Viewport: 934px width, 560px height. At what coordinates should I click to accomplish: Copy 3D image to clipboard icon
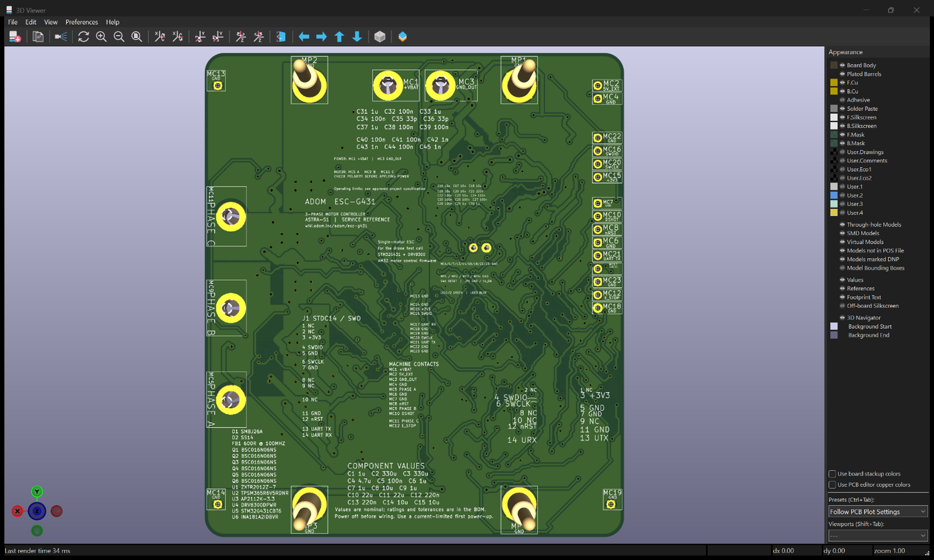[x=38, y=37]
